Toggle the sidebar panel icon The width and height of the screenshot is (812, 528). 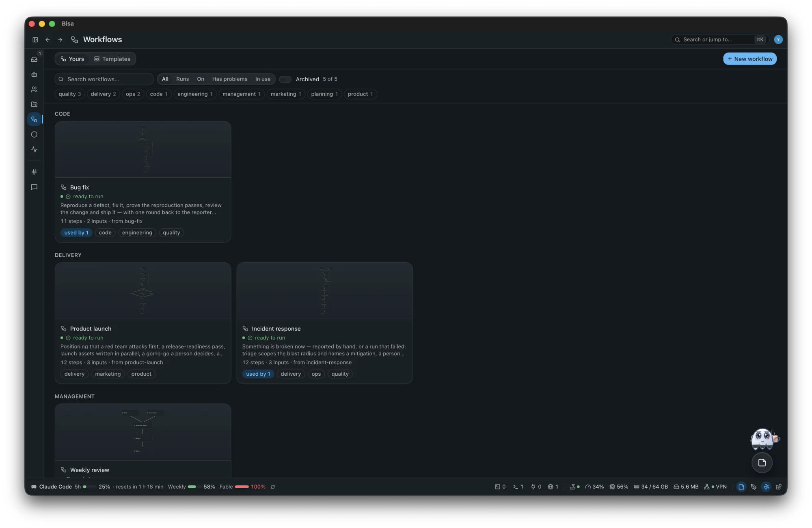tap(35, 40)
